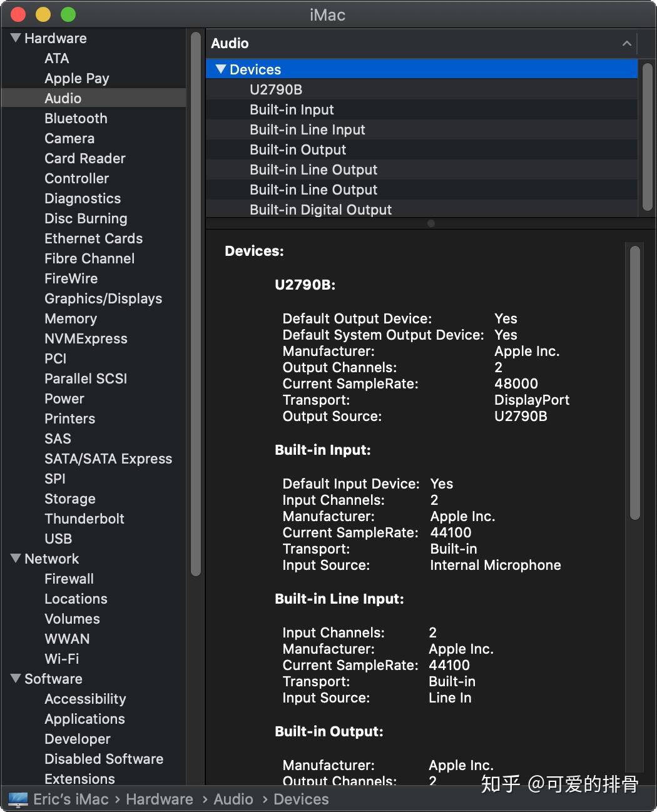
Task: Select Built-in Digital Output device
Action: coord(320,210)
